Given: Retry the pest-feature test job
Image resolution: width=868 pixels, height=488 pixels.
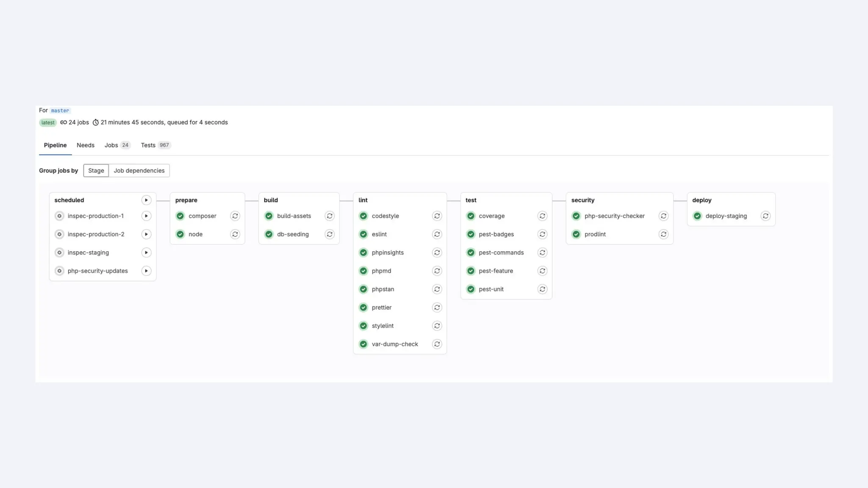Looking at the screenshot, I should pyautogui.click(x=542, y=271).
